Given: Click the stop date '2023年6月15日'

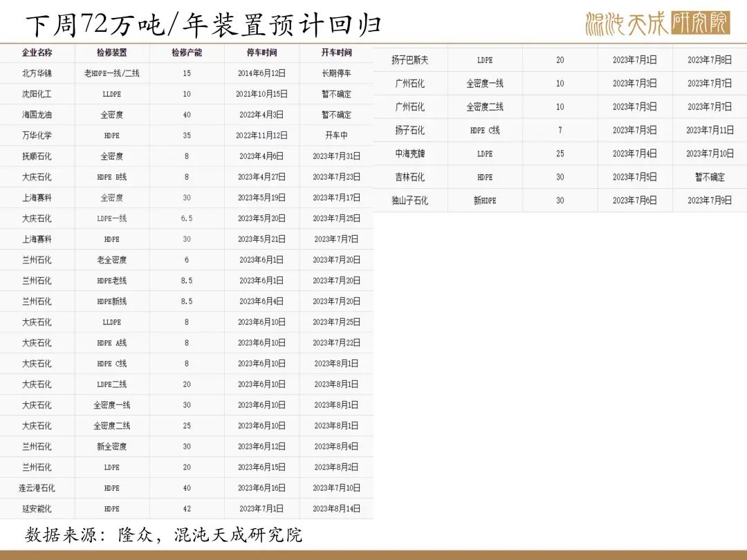Looking at the screenshot, I should [261, 467].
